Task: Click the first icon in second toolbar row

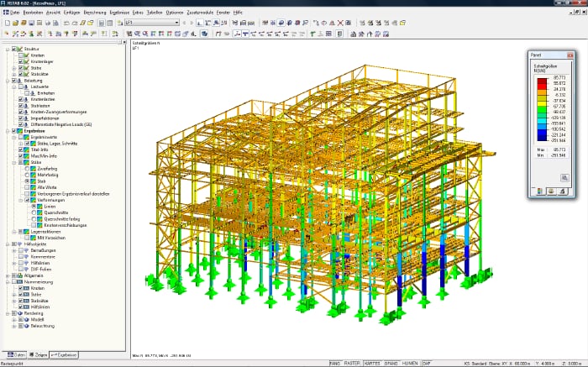Action: point(5,34)
